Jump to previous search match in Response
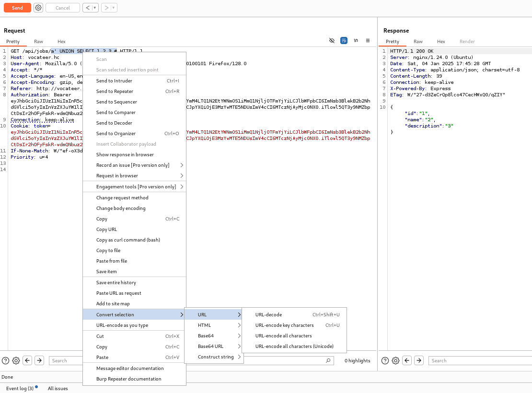 407,360
